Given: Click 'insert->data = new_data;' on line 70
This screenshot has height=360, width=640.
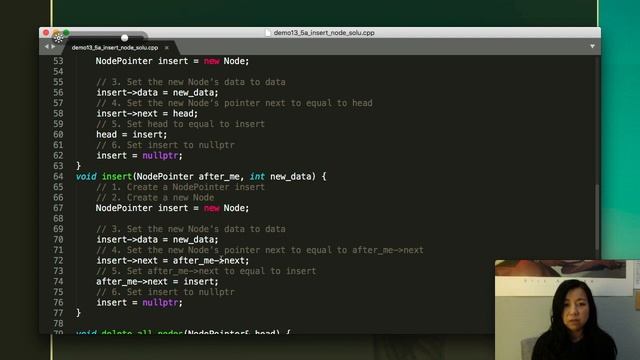Looking at the screenshot, I should 158,240.
